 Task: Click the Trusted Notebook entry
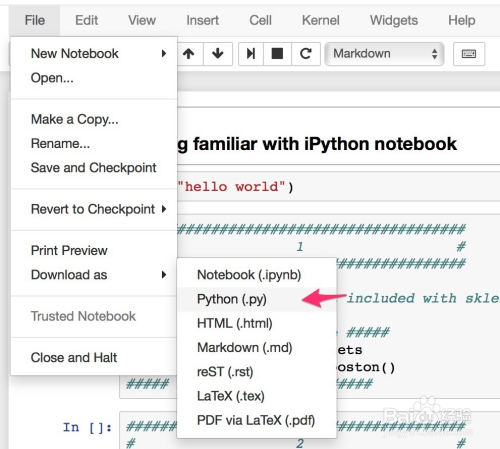pyautogui.click(x=94, y=316)
